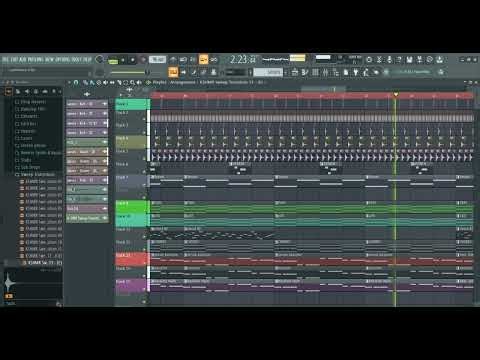Click the knob next to HELP menu
This screenshot has height=360, width=480.
(x=99, y=60)
